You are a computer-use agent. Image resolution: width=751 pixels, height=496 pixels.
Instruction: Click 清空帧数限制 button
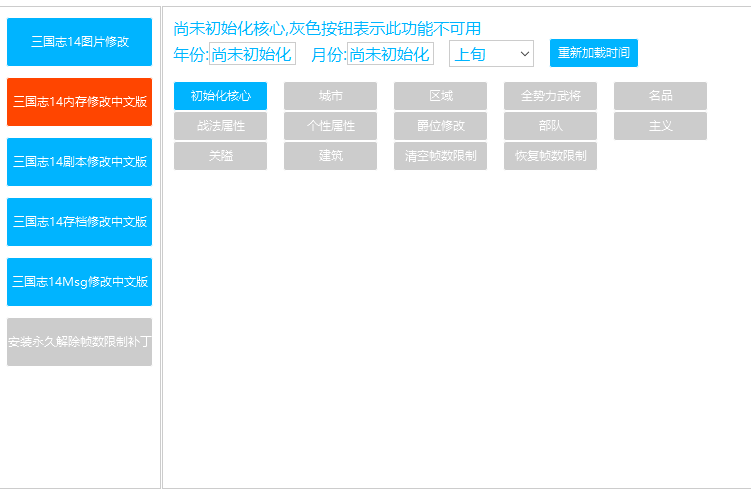(x=441, y=156)
